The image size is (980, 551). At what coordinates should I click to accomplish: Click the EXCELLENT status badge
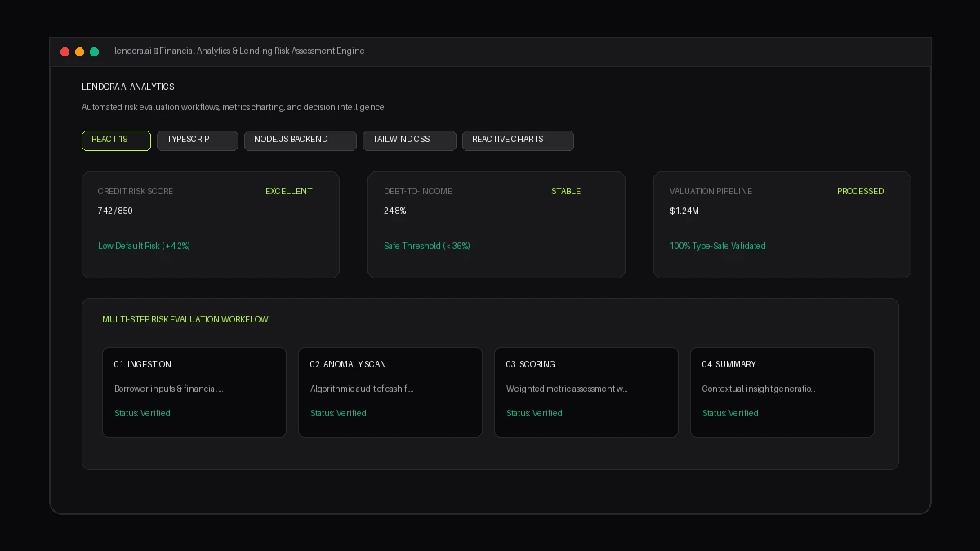(x=289, y=191)
